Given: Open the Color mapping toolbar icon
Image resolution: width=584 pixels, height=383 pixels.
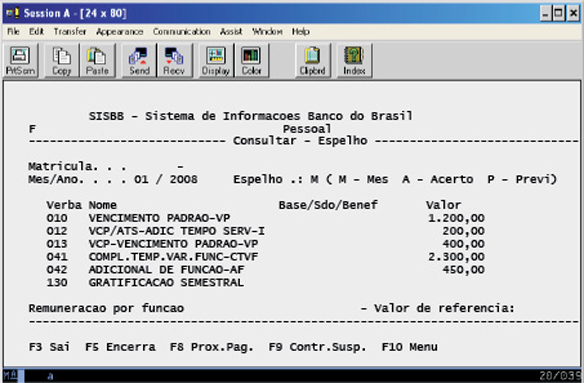Looking at the screenshot, I should (252, 60).
